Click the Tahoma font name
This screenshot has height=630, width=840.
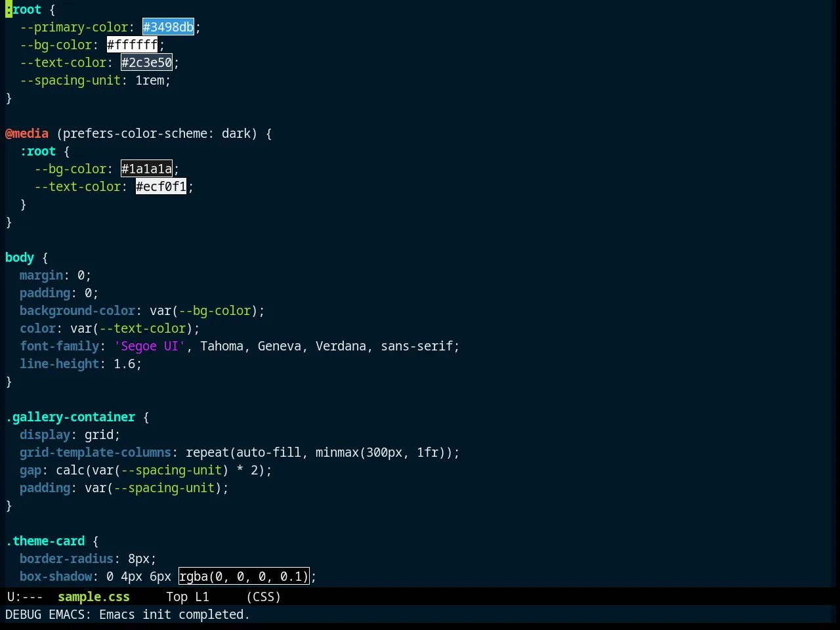tap(222, 346)
